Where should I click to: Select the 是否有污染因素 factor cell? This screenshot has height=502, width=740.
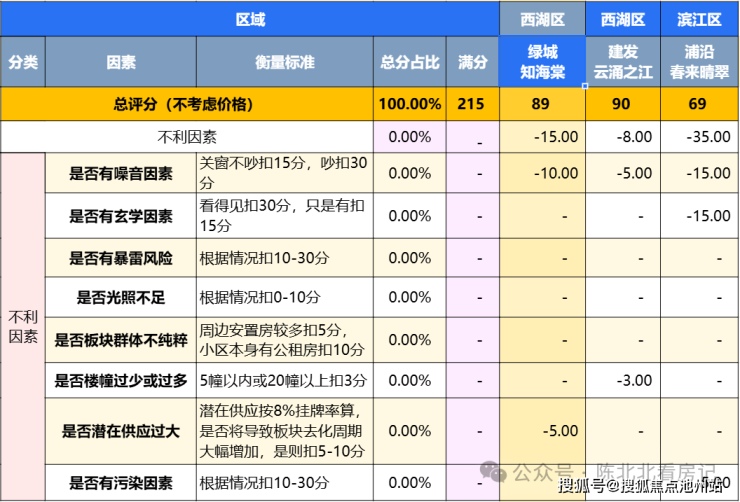pos(121,483)
